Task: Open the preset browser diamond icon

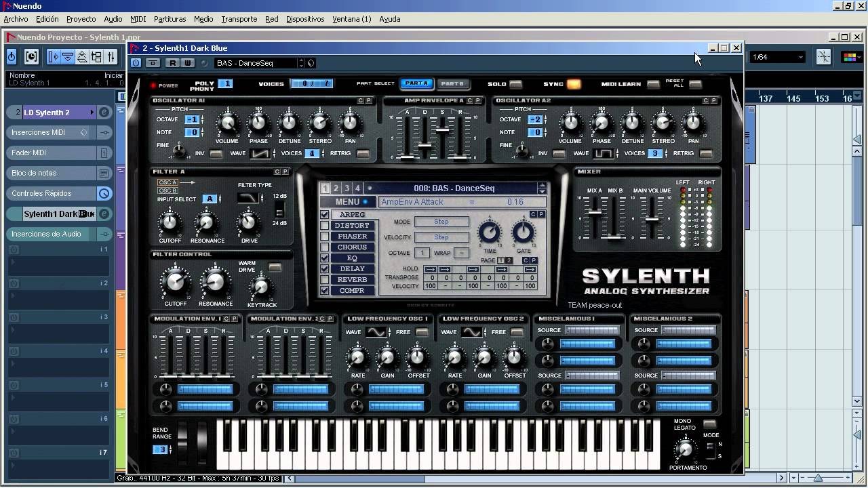Action: (311, 63)
